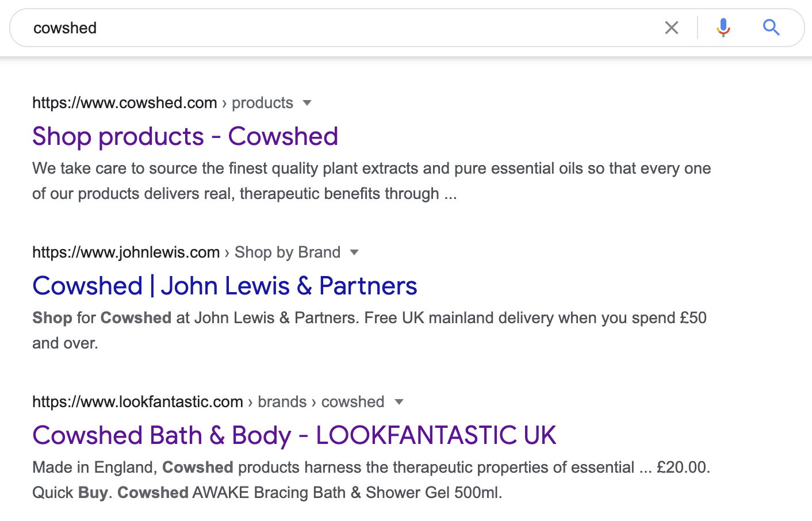The height and width of the screenshot is (521, 812).
Task: Click the https://www.cowshed.com URL text
Action: click(125, 103)
